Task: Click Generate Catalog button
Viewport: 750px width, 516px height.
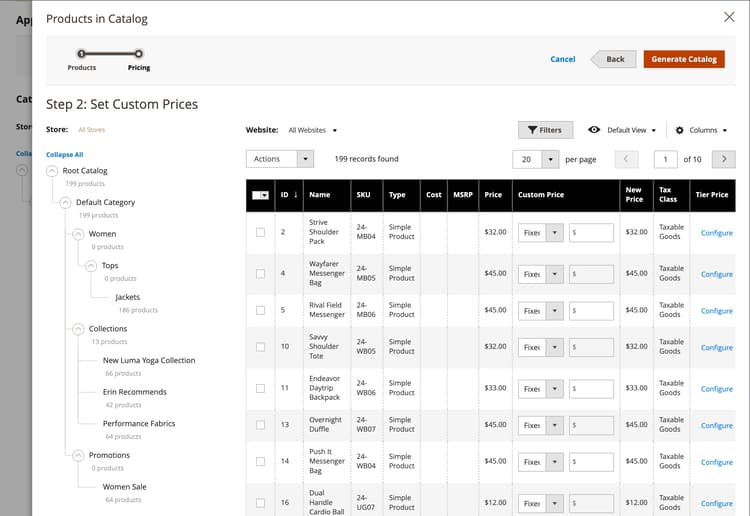Action: tap(684, 59)
